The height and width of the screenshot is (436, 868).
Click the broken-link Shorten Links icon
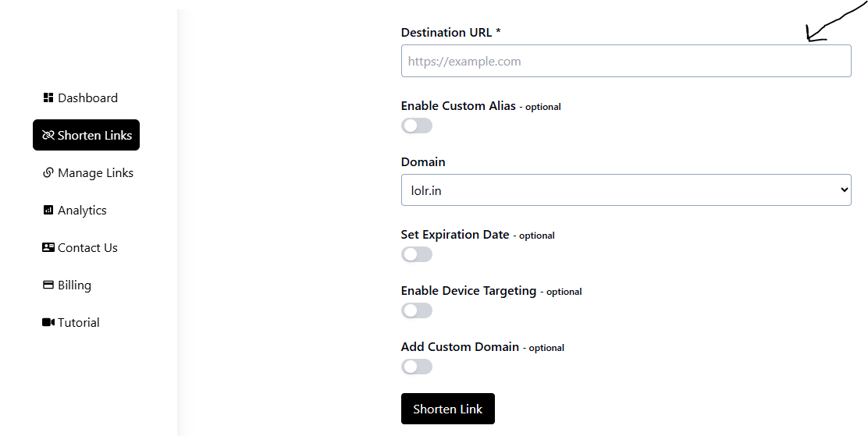[48, 135]
